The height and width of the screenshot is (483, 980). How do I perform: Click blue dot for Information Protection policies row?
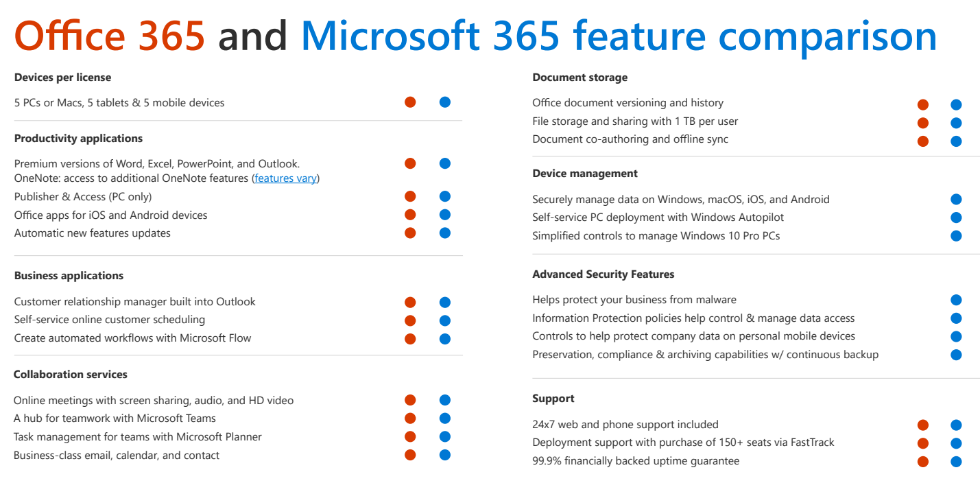(x=956, y=318)
